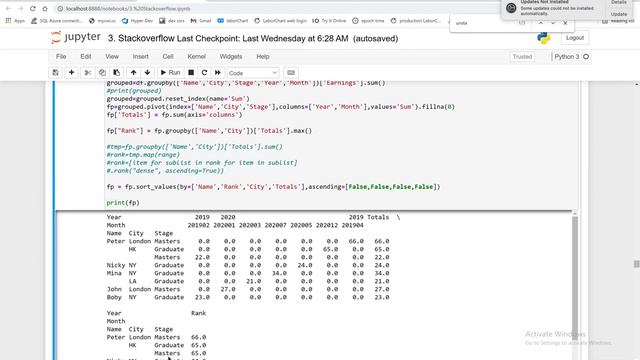Click Update in the notification
Image resolution: width=640 pixels, height=360 pixels.
click(x=619, y=14)
